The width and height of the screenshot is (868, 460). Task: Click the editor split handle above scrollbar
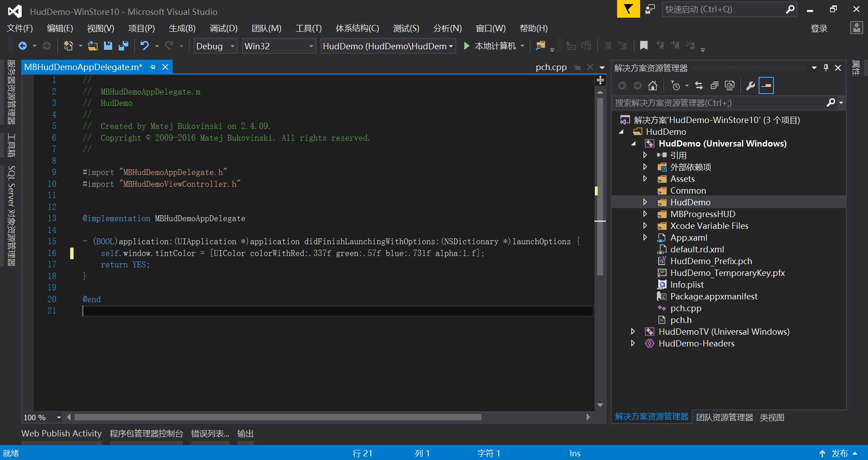tap(600, 80)
